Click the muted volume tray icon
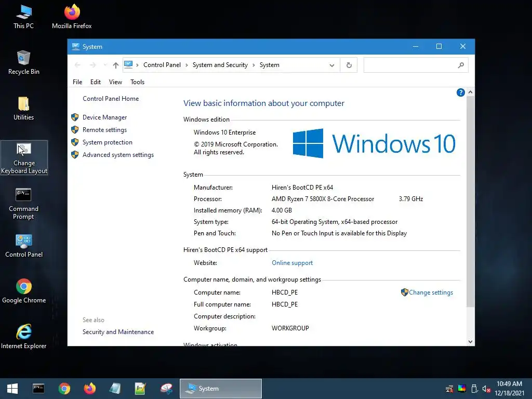 pyautogui.click(x=486, y=389)
